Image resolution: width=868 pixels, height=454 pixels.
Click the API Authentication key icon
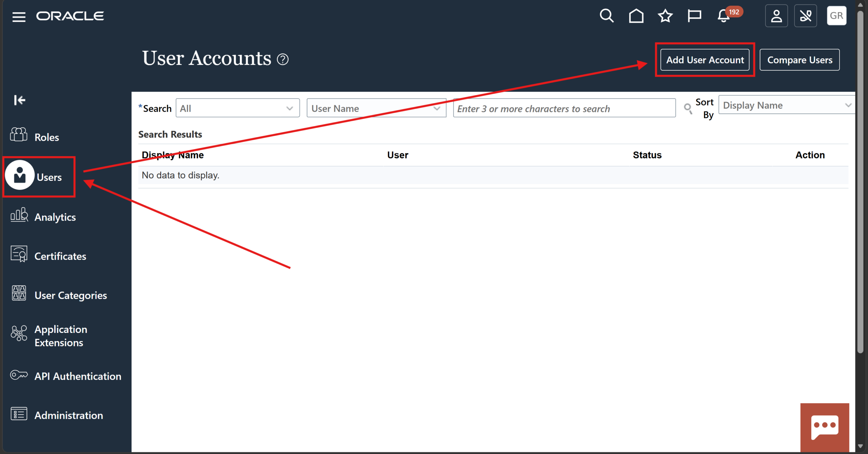(x=19, y=375)
